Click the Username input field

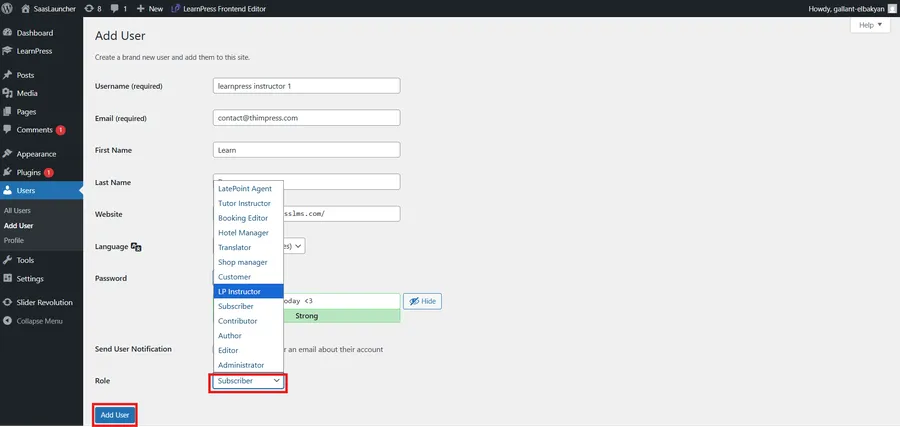306,86
